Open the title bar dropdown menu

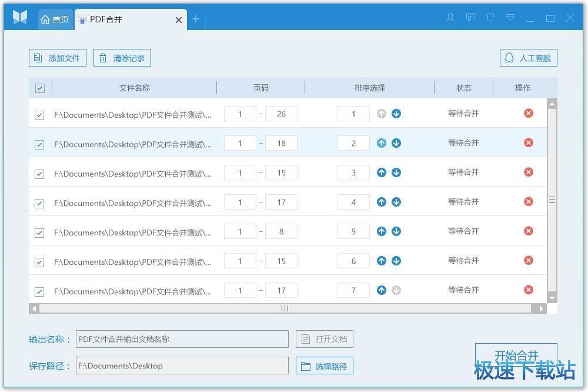(x=510, y=18)
